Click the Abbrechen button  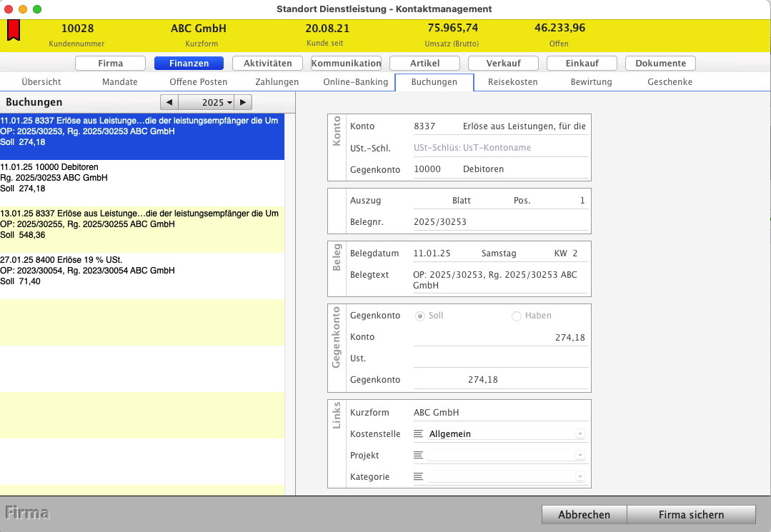click(584, 514)
